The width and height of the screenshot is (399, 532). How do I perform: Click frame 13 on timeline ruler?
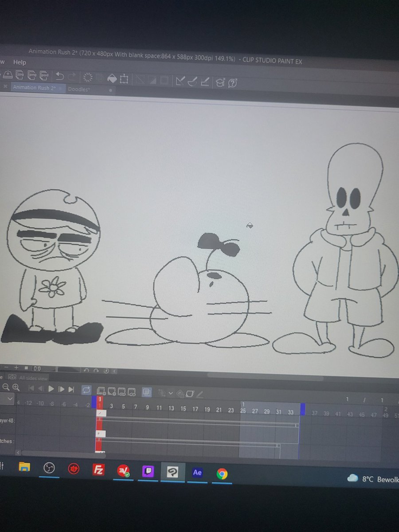tap(171, 408)
